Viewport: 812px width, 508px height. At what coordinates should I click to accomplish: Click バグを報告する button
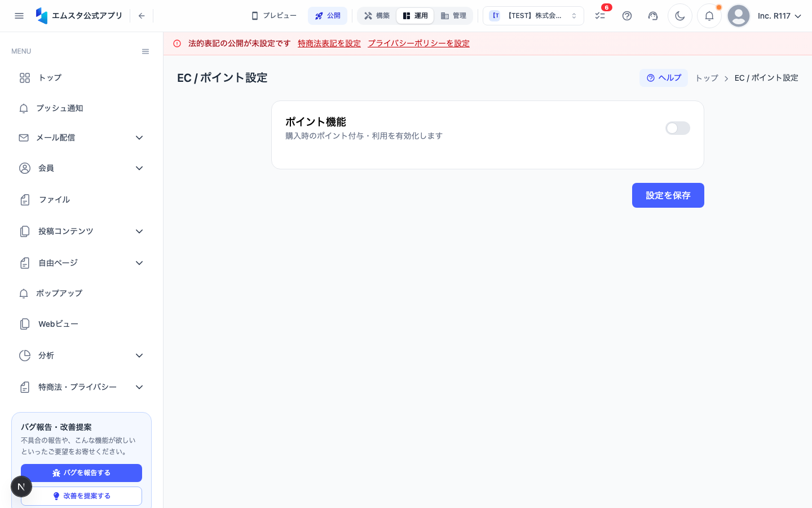81,473
